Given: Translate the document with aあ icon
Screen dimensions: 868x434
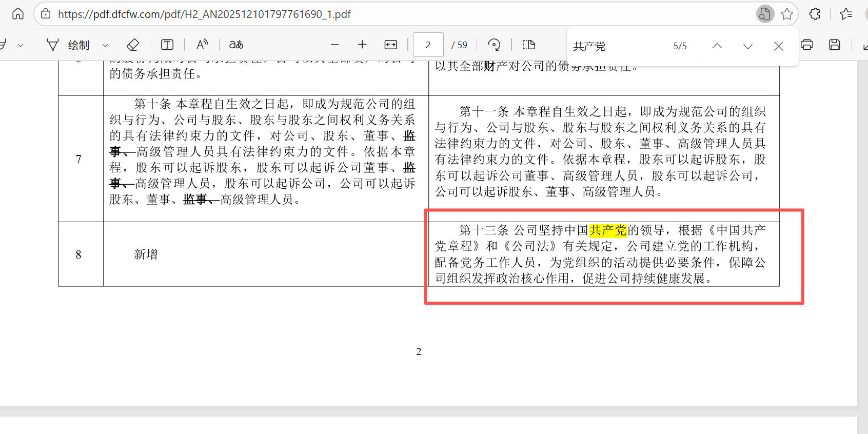Looking at the screenshot, I should (x=236, y=45).
